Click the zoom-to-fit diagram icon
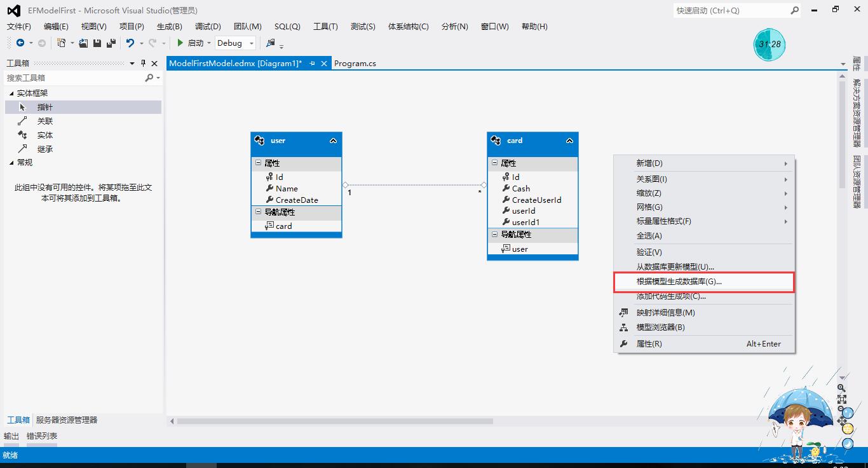Screen dimensions: 868x468 pos(841,399)
